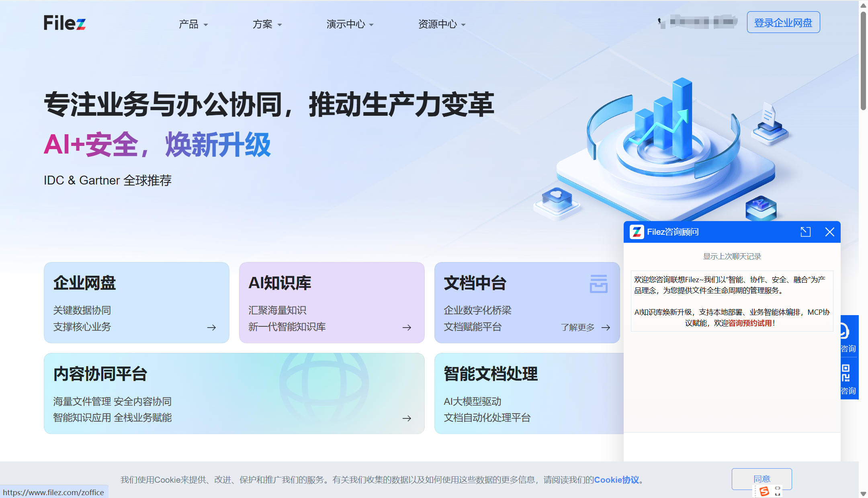Click the scrollbar up arrow at top right

863,5
